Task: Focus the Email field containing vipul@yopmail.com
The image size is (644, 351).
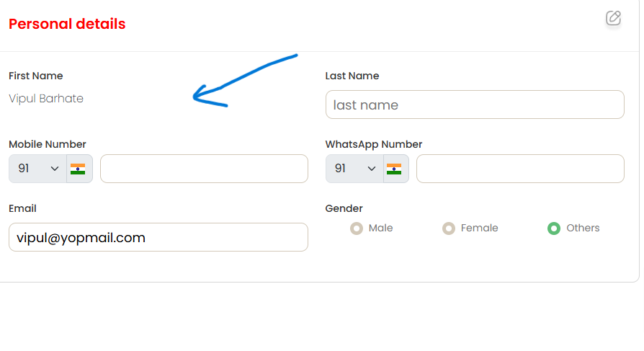Action: pyautogui.click(x=158, y=237)
